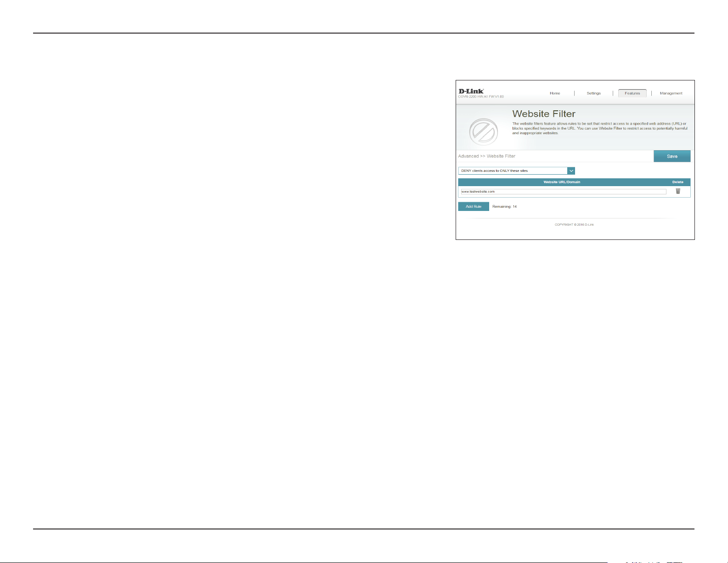Delete the www.testwebsite.com rule with trash icon
Screen dimensions: 728x563
(678, 191)
